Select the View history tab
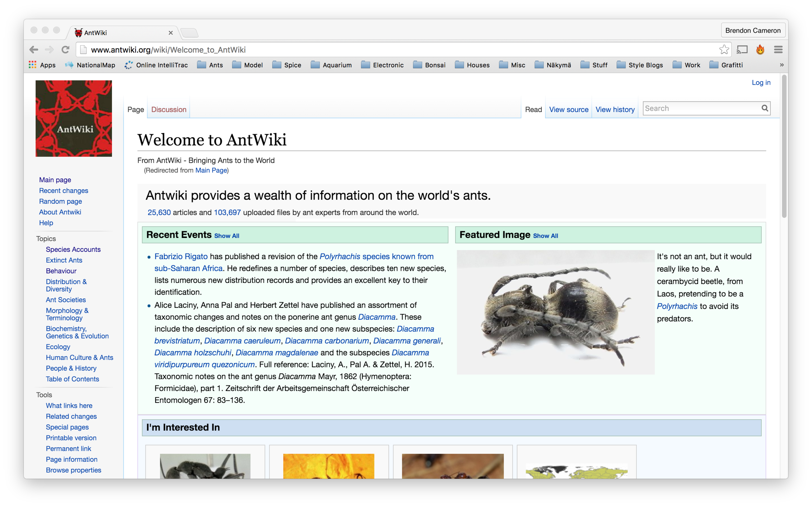This screenshot has width=812, height=507. point(615,109)
